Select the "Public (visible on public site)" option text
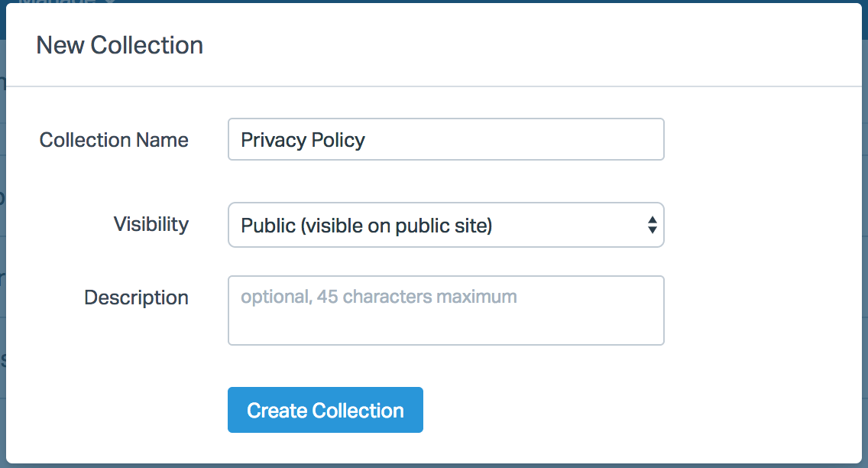The image size is (868, 468). coord(366,226)
